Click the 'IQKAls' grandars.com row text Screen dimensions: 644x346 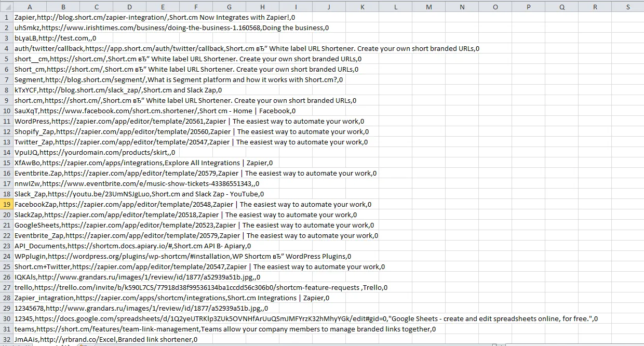[x=138, y=277]
